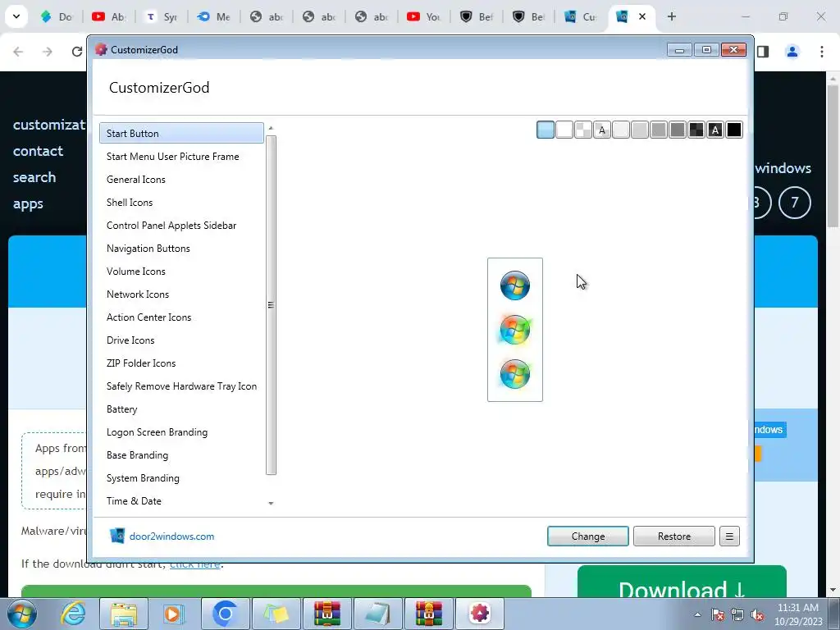Set preview background to solid black swatch

coord(734,130)
